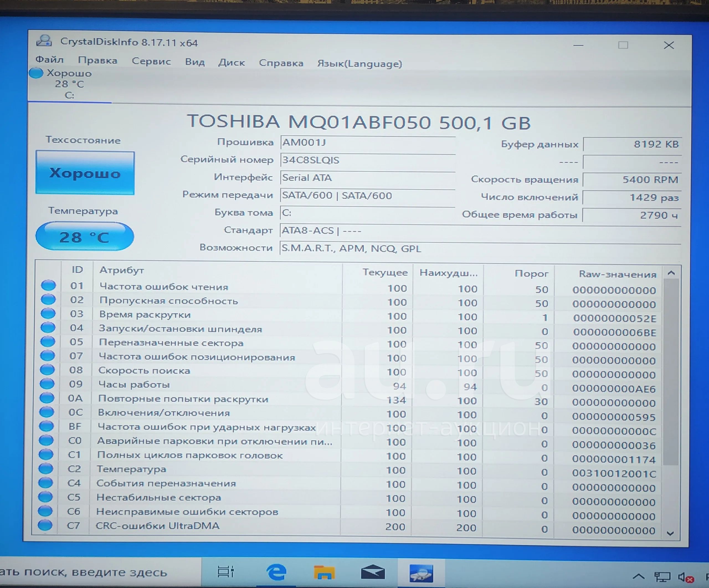Open File Explorer from the taskbar
The height and width of the screenshot is (588, 709).
click(x=324, y=573)
